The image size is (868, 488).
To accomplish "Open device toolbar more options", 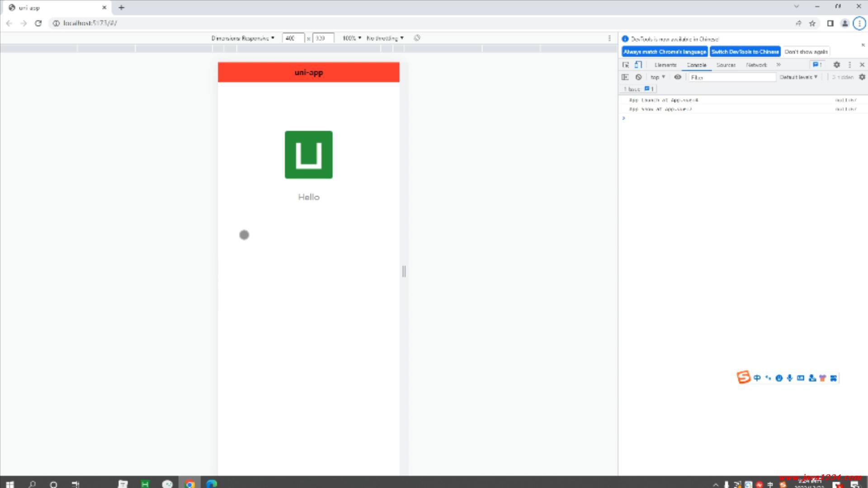I will [x=609, y=38].
